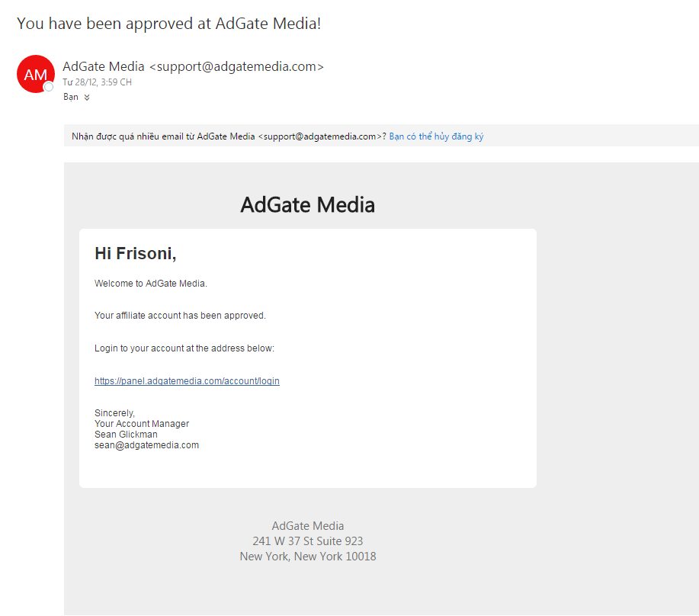Click the red AM sender avatar
Image resolution: width=699 pixels, height=616 pixels.
[36, 74]
